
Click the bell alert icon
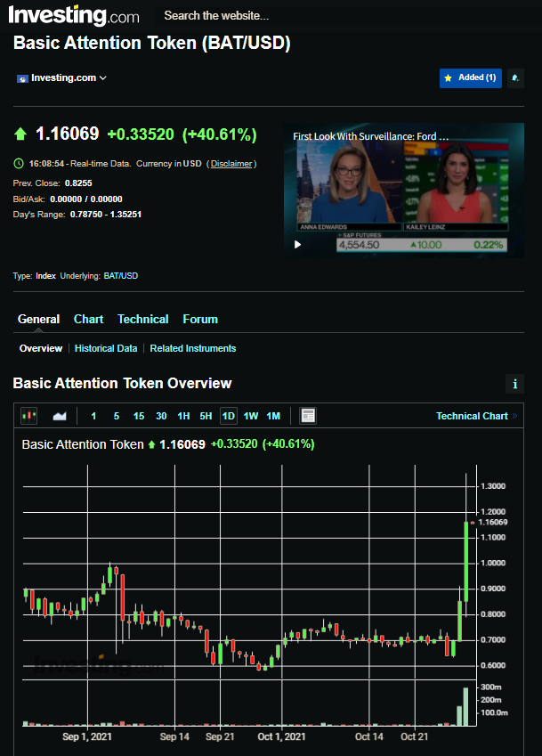point(515,78)
